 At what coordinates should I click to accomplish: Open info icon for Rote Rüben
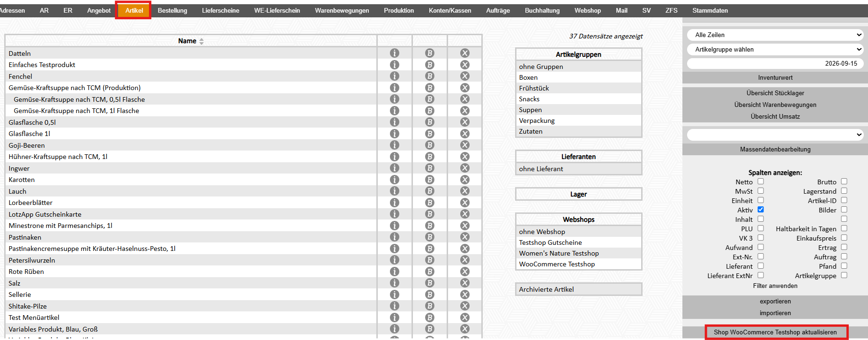click(395, 272)
